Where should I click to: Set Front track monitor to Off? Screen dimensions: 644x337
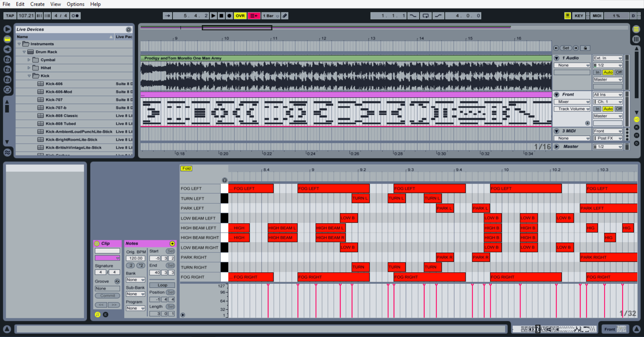[619, 109]
